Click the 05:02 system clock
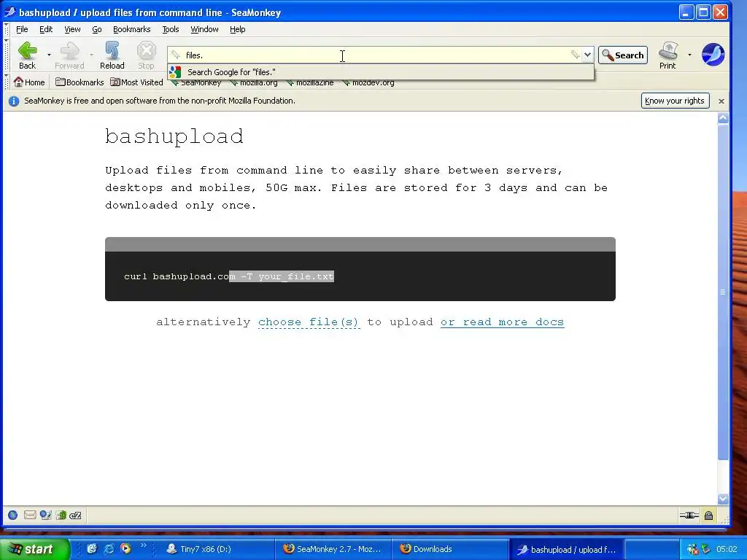This screenshot has width=747, height=560. click(x=727, y=549)
